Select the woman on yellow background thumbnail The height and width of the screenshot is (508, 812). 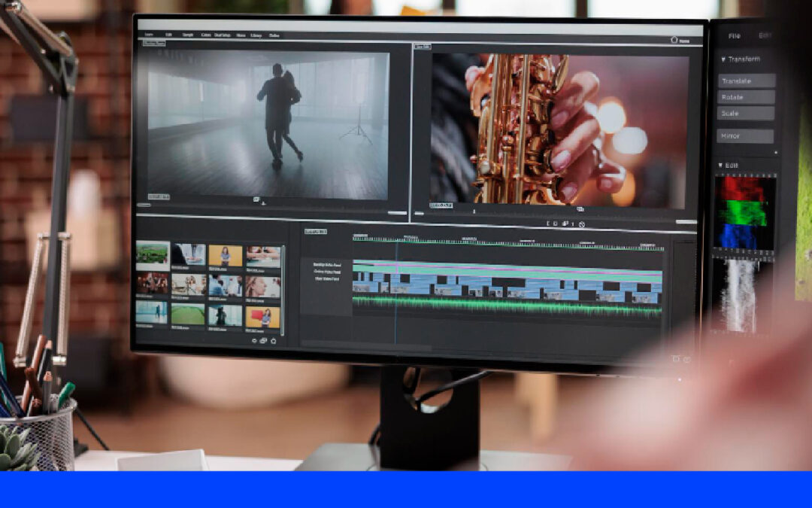226,256
